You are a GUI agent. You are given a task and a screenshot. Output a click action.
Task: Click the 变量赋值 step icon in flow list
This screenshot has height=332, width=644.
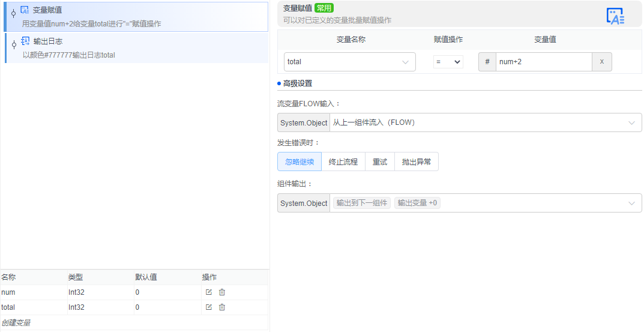[25, 10]
